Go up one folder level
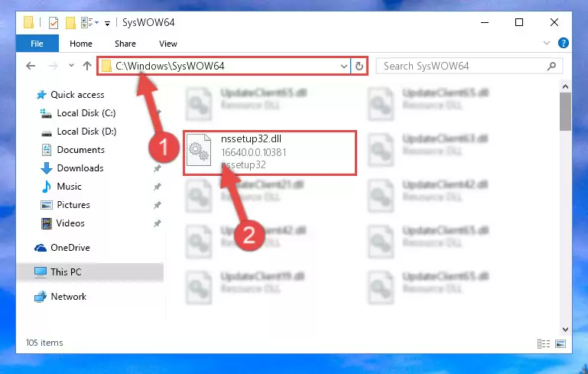Screen dimensions: 588x374 coord(87,66)
